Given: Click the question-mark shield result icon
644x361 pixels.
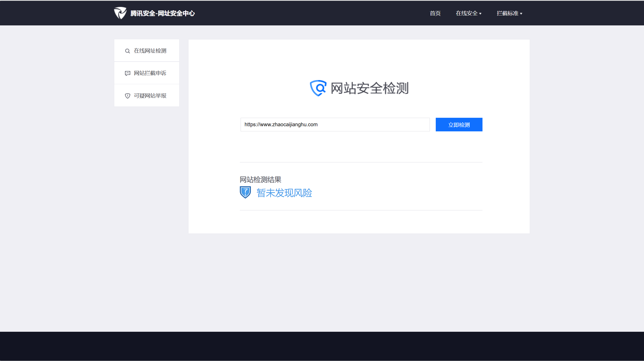Looking at the screenshot, I should (245, 192).
